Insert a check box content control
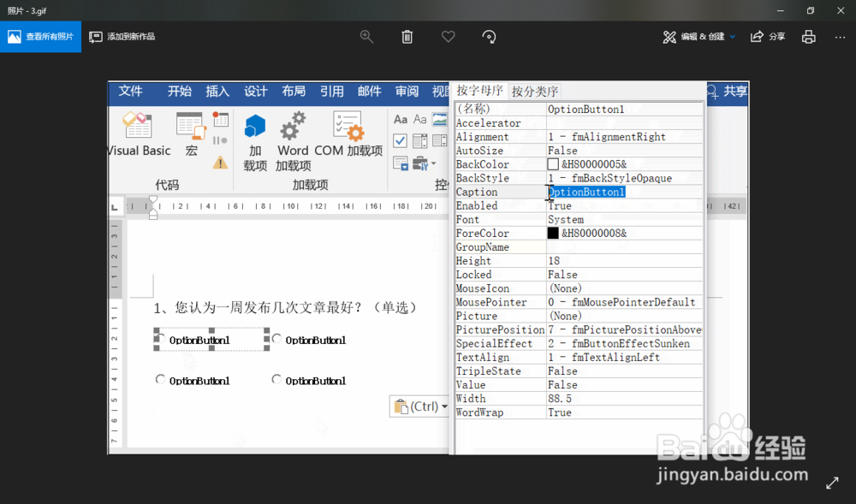This screenshot has width=856, height=504. (400, 140)
